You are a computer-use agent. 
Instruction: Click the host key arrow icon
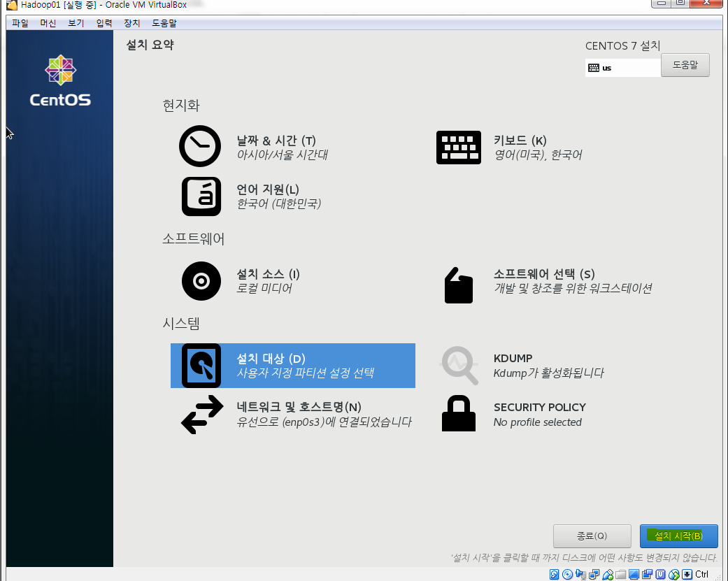click(x=687, y=575)
